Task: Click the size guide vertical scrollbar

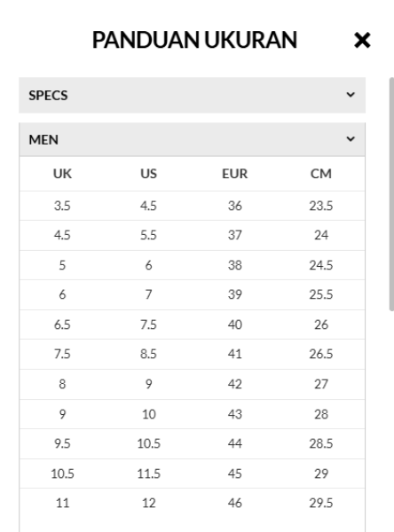Action: point(391,193)
